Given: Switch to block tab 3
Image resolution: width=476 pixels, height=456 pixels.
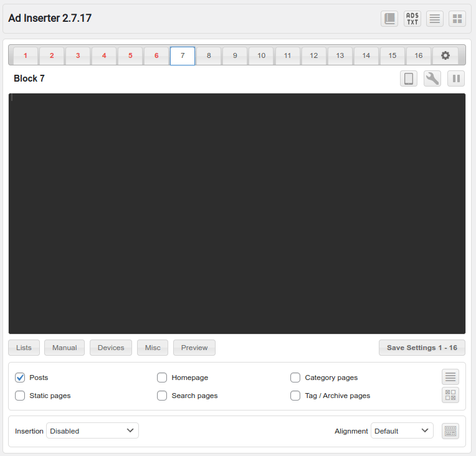Looking at the screenshot, I should [x=78, y=56].
